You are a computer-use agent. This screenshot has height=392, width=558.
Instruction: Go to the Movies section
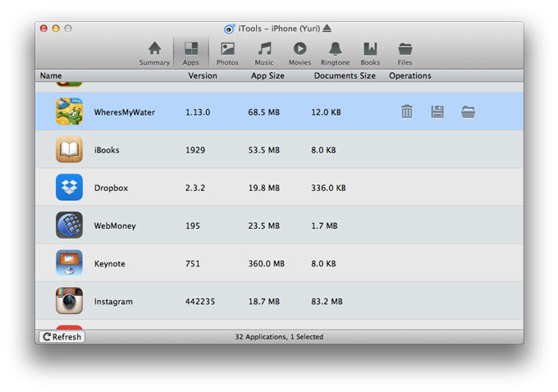click(300, 53)
